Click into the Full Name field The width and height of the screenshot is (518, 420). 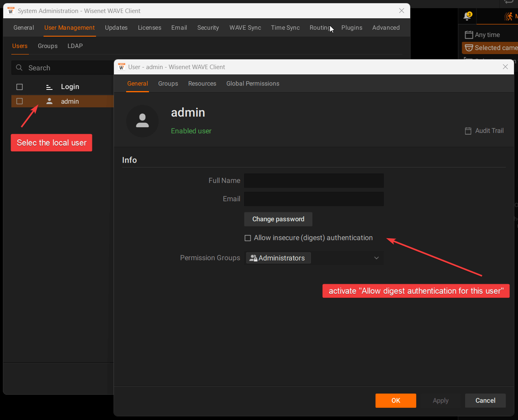(314, 181)
